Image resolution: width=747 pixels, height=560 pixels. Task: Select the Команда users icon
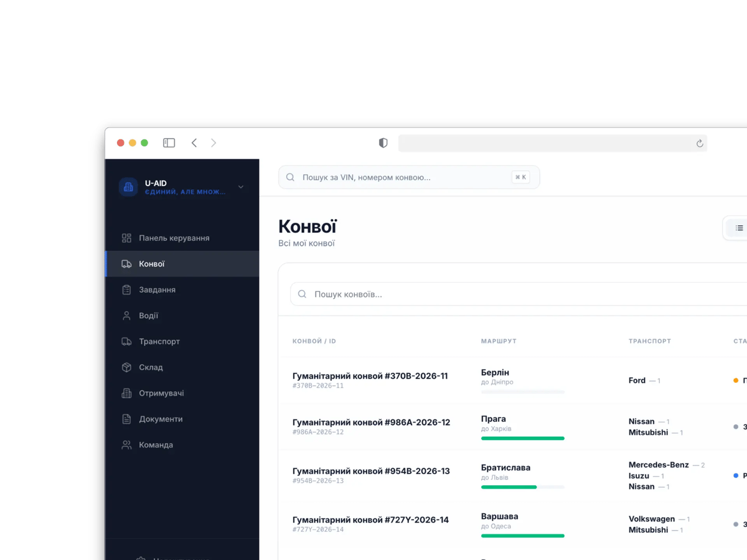[x=126, y=446]
